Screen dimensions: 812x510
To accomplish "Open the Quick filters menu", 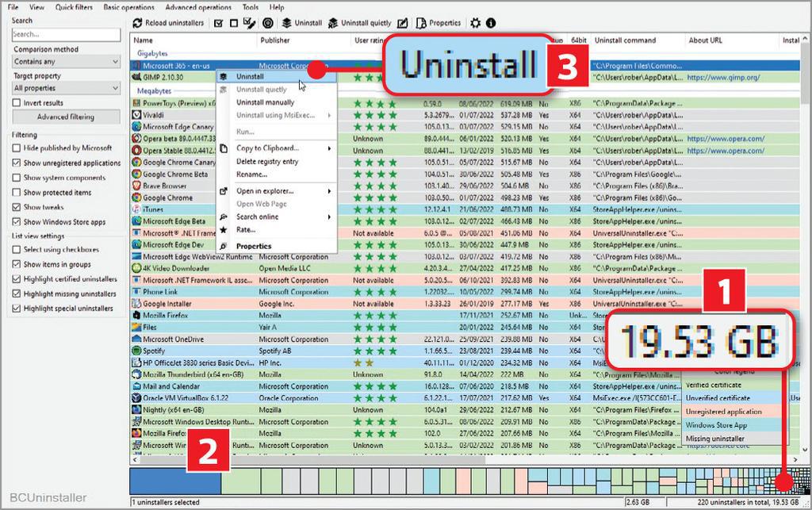I will (x=74, y=7).
